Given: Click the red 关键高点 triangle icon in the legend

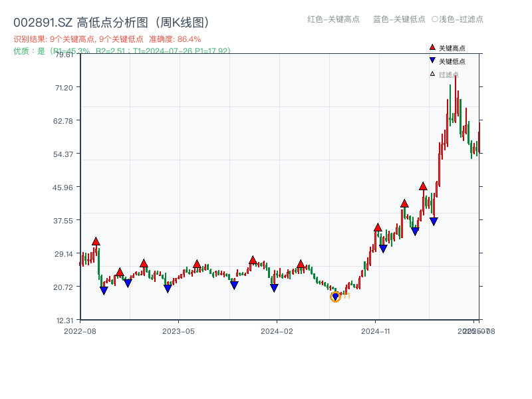Looking at the screenshot, I should 431,47.
